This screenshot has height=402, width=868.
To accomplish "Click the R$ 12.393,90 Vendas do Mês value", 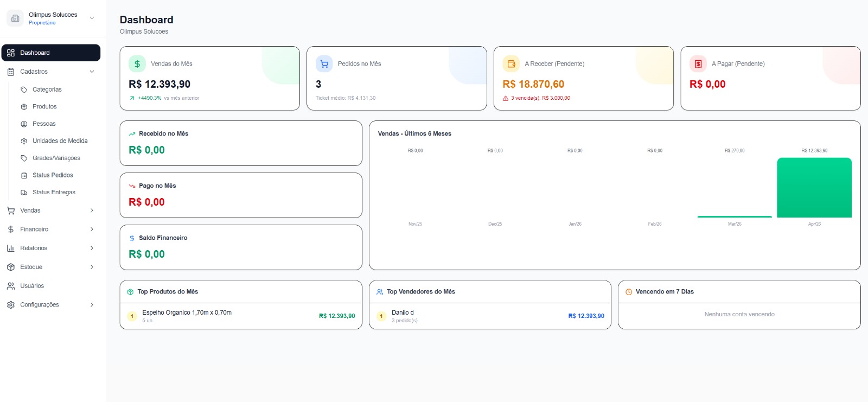I will point(159,84).
